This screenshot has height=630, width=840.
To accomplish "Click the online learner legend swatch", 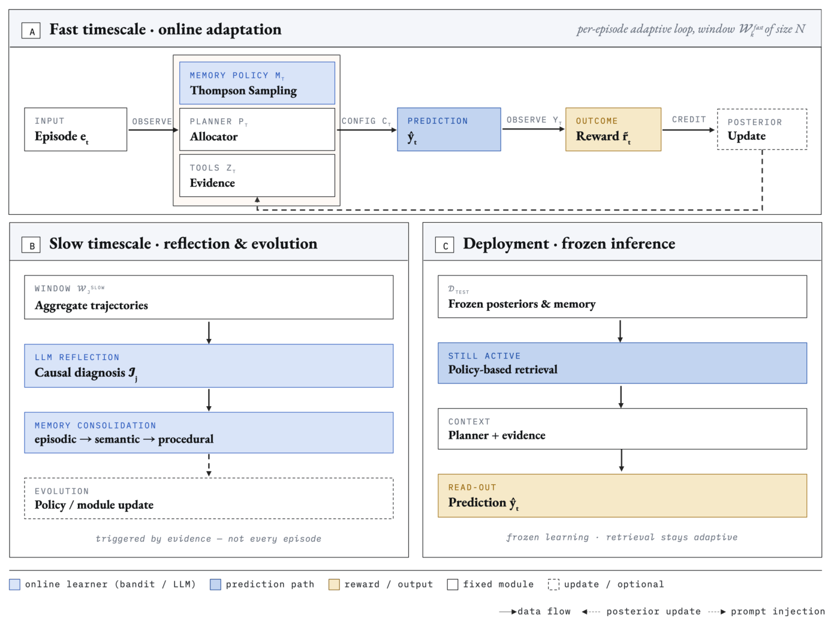I will pyautogui.click(x=15, y=584).
